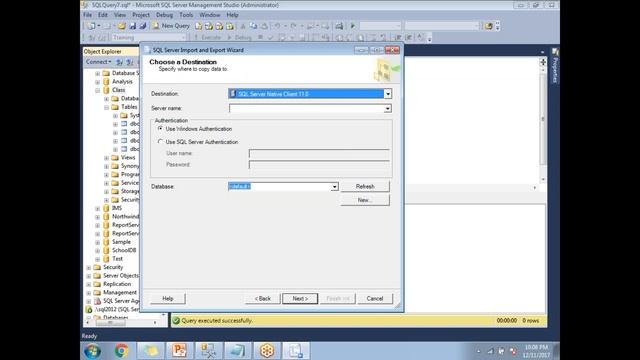640x360 pixels.
Task: Open the Tools menu
Action: pos(186,15)
